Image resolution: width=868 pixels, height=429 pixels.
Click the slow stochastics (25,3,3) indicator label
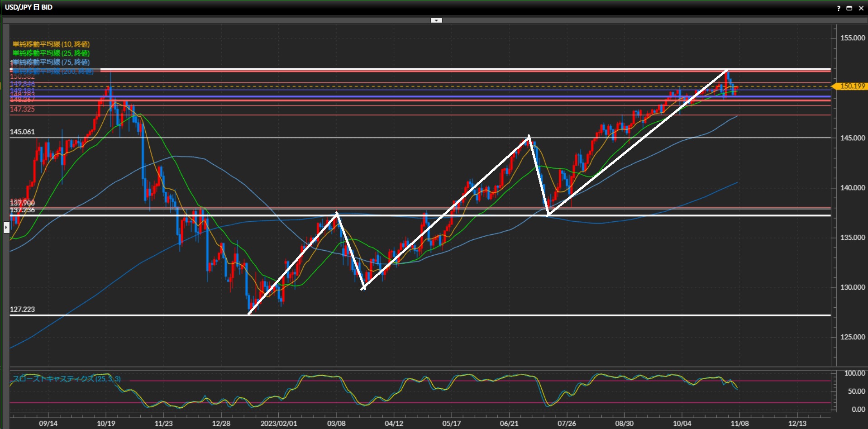(67, 379)
